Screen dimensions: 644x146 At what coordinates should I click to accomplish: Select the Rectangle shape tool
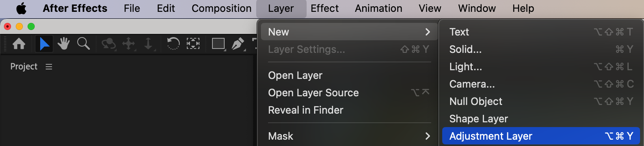[x=218, y=44]
